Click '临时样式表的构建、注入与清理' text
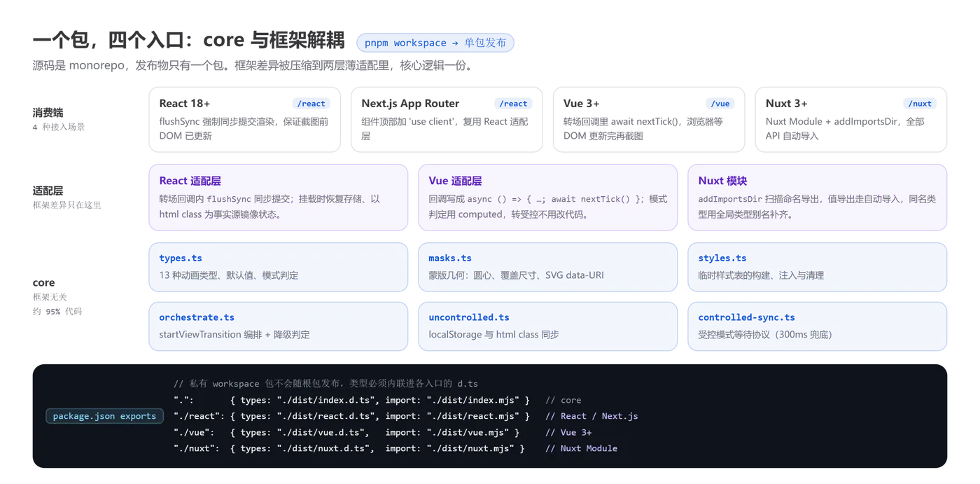980x484 pixels. 761,275
